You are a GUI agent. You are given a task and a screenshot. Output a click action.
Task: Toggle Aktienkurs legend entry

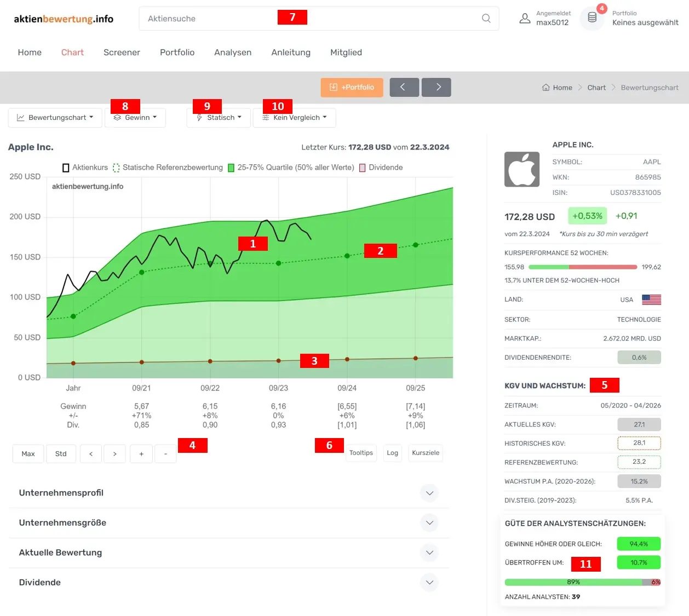coord(85,168)
